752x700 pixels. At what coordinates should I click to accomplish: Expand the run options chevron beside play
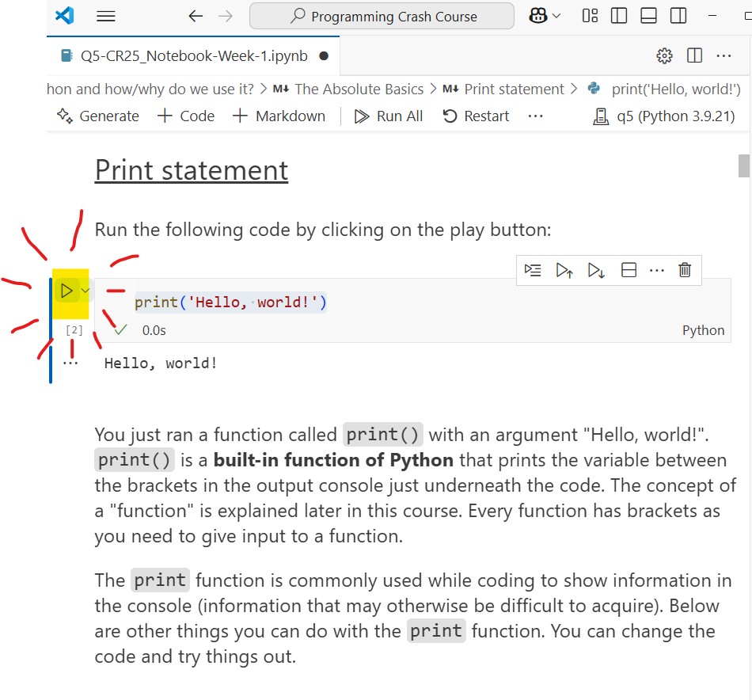coord(85,291)
